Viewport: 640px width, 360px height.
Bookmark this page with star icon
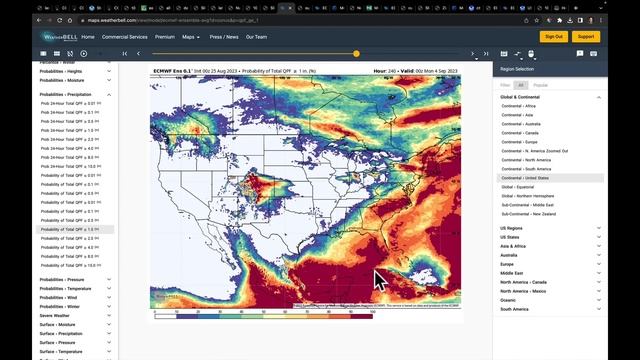[x=536, y=20]
